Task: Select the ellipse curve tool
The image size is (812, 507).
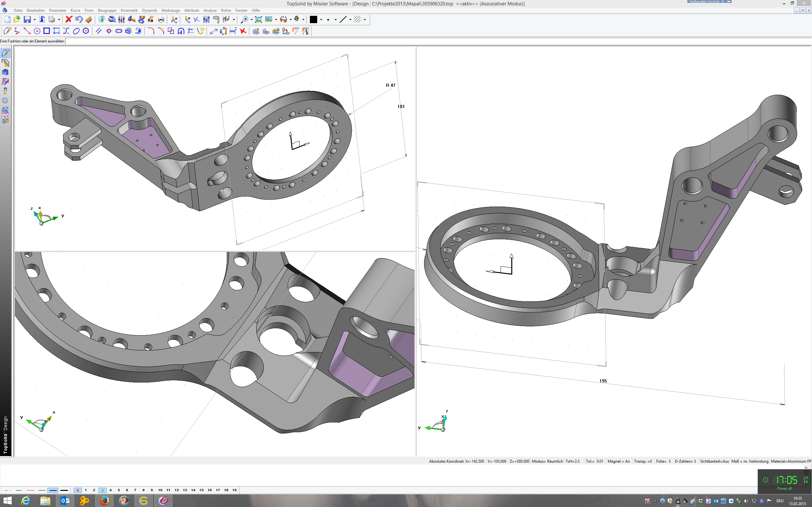Action: pyautogui.click(x=76, y=31)
